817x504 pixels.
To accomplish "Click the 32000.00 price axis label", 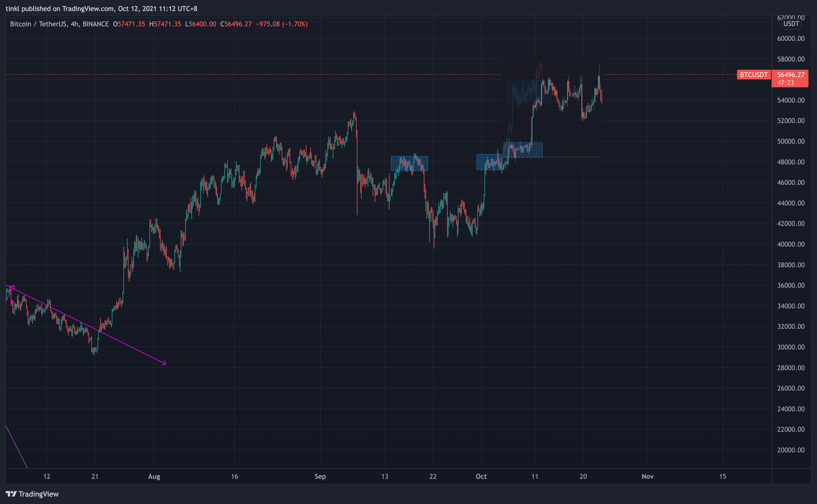I will (x=791, y=326).
